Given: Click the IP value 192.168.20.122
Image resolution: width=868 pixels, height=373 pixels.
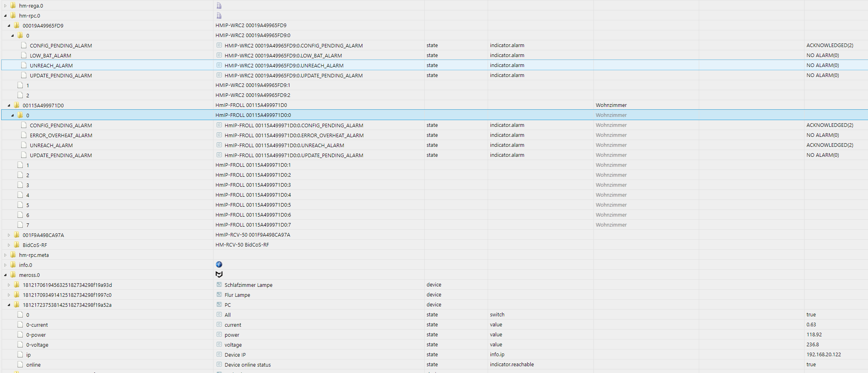Looking at the screenshot, I should pos(824,354).
